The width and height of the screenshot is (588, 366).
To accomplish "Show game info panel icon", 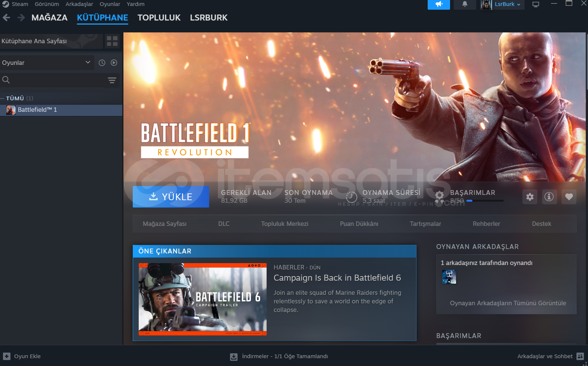I will pos(549,197).
